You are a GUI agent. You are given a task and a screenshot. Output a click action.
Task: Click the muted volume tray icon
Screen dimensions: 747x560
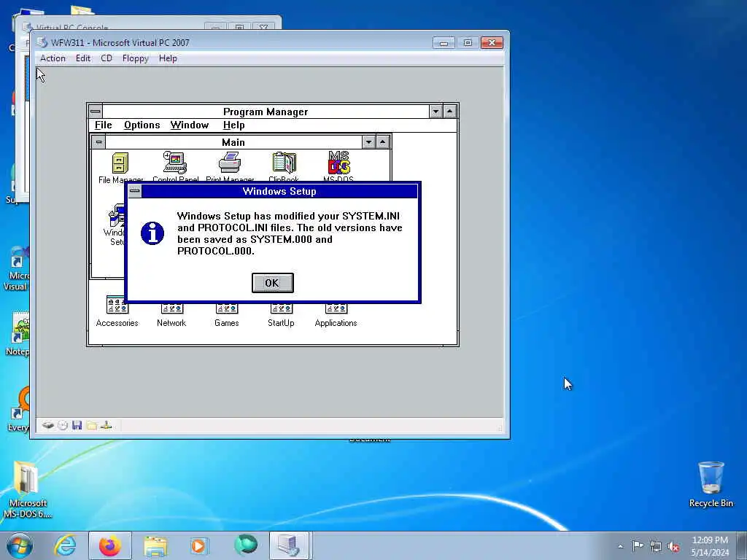673,546
